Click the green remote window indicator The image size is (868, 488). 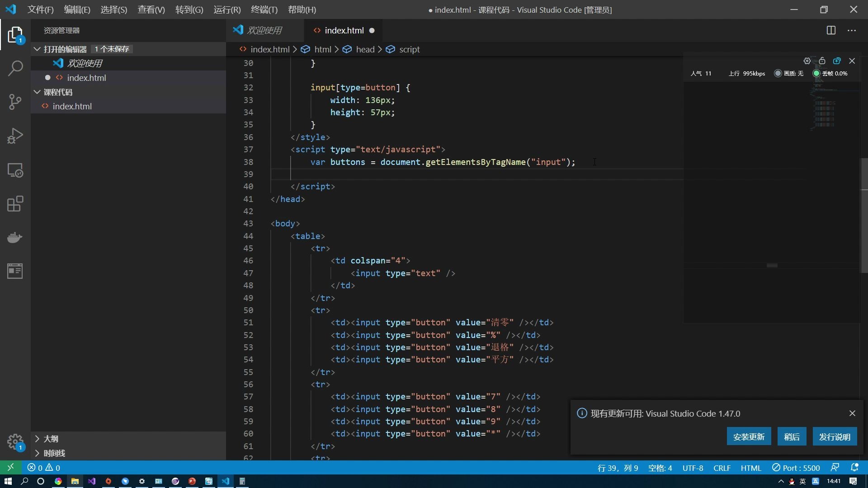click(10, 468)
